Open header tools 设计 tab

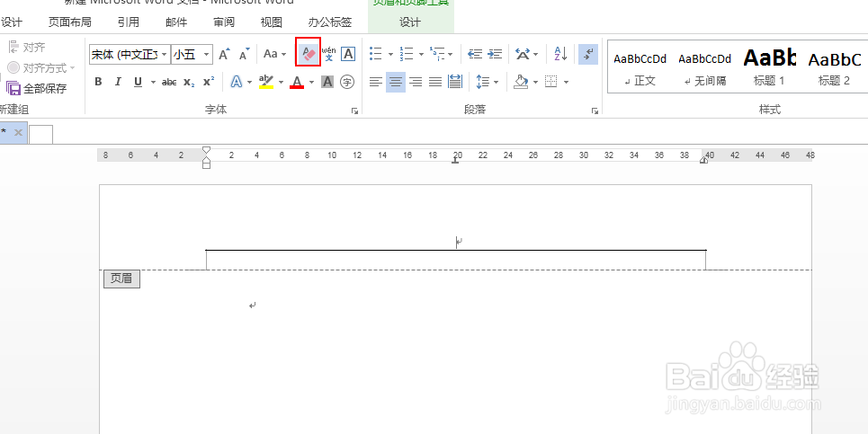point(410,22)
